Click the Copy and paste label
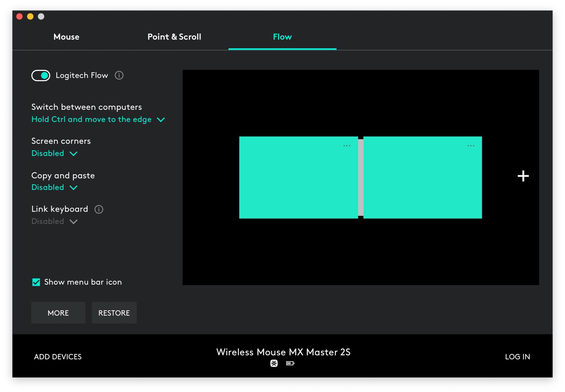 63,176
